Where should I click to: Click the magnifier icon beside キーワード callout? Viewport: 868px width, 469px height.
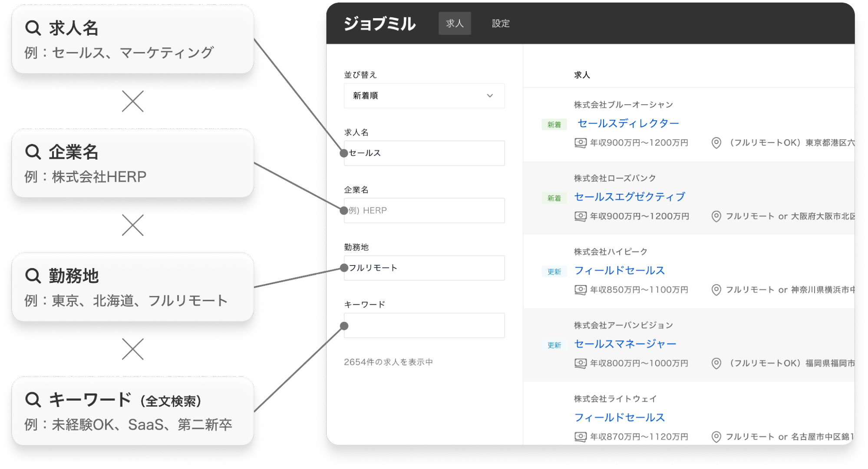point(33,400)
